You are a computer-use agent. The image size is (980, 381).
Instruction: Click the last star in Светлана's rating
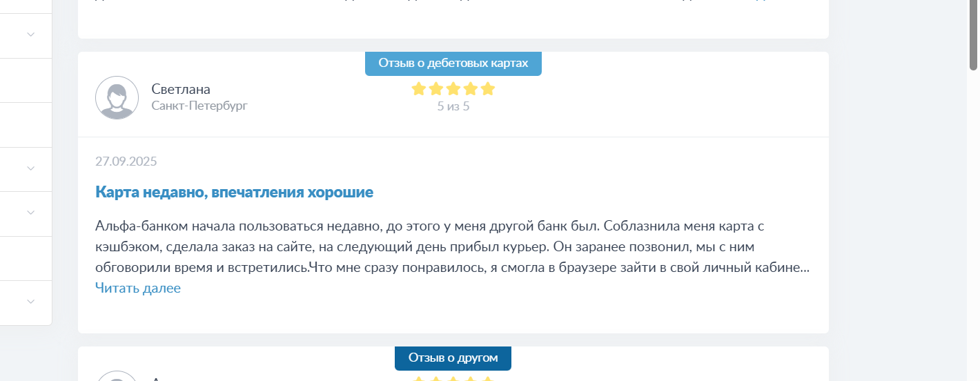(x=488, y=88)
